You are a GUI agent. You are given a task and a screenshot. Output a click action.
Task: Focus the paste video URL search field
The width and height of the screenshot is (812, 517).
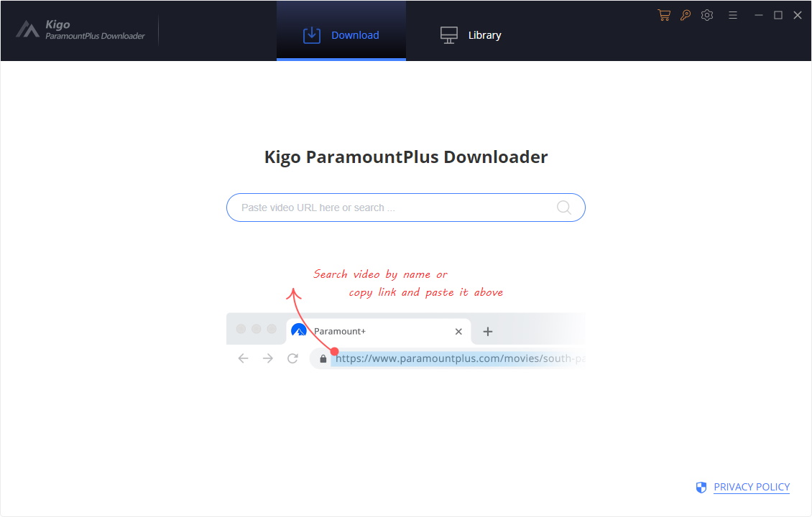(406, 208)
